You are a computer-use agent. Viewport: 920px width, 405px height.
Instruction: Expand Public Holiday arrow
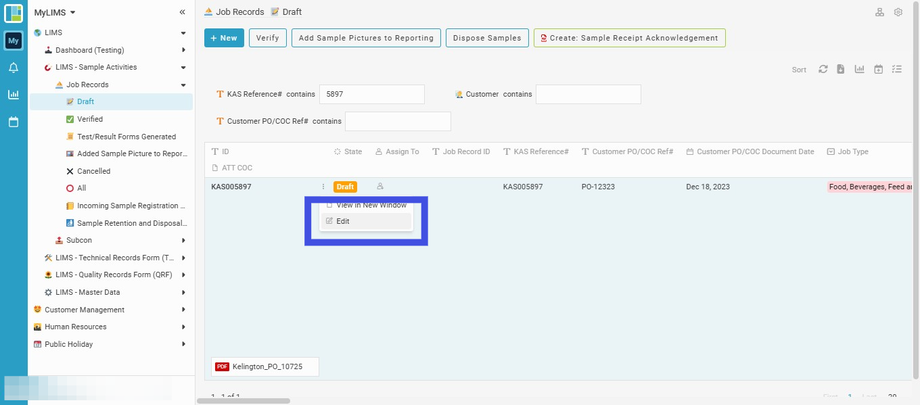click(x=183, y=344)
